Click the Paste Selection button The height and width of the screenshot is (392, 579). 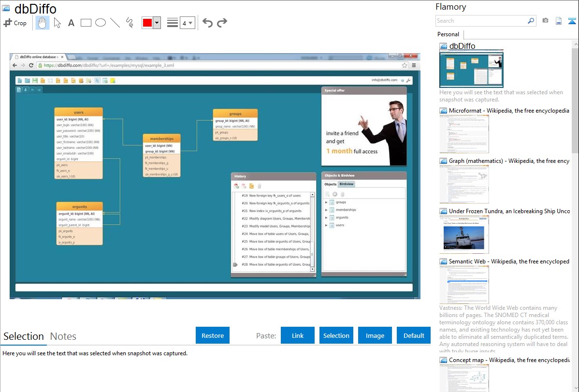[336, 335]
